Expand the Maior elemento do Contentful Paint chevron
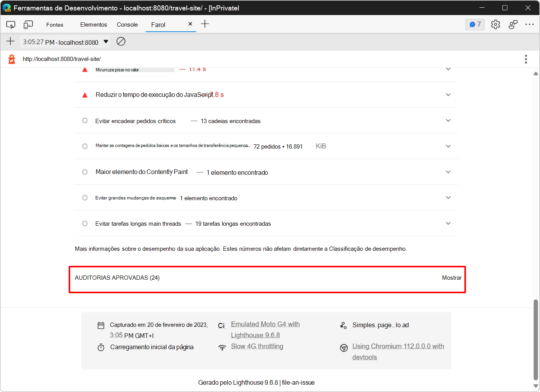The image size is (540, 392). 448,172
